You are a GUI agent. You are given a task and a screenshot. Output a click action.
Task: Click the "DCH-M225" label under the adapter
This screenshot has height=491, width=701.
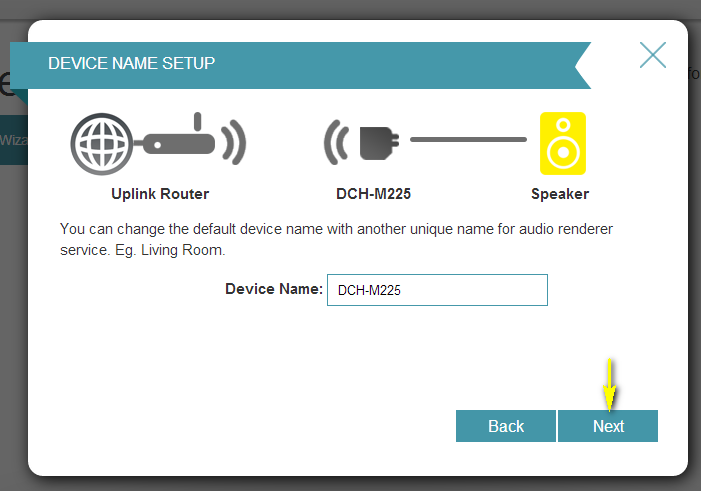click(373, 194)
